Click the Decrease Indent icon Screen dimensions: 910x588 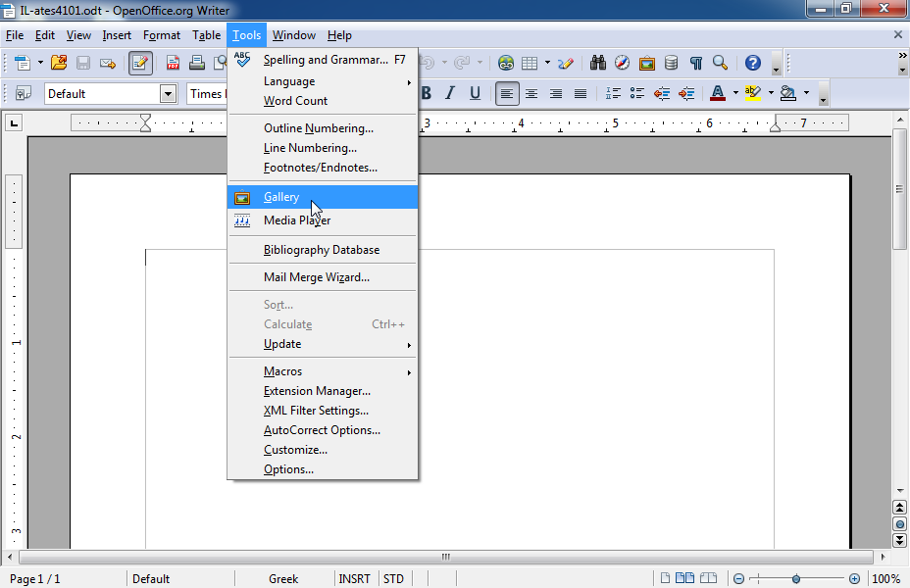pyautogui.click(x=662, y=93)
